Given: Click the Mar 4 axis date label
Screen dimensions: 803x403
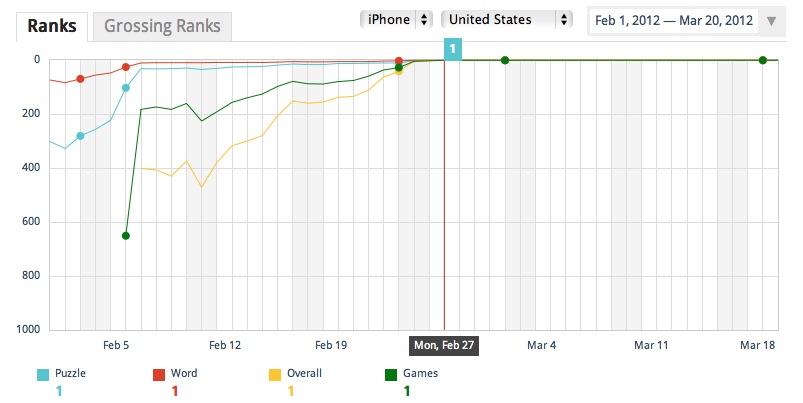Looking at the screenshot, I should [541, 345].
